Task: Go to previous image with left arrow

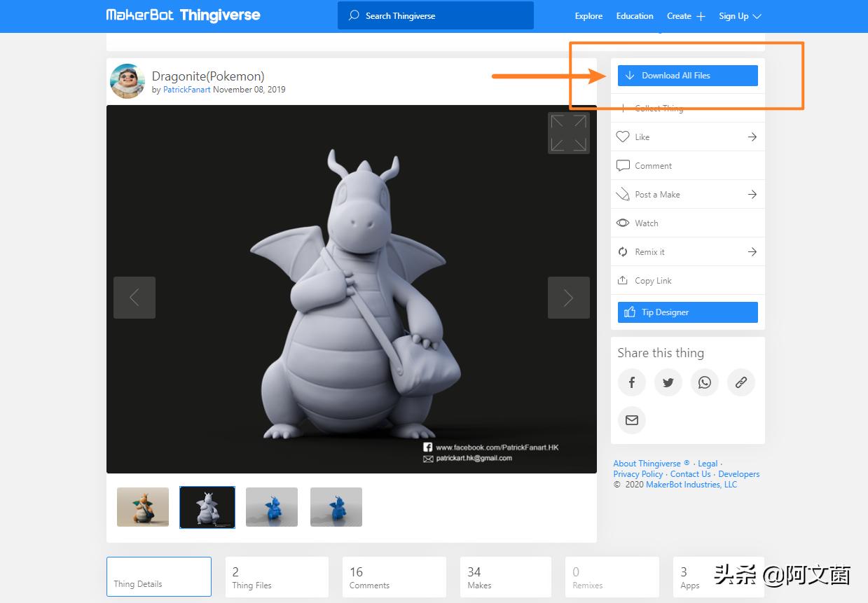Action: [135, 298]
